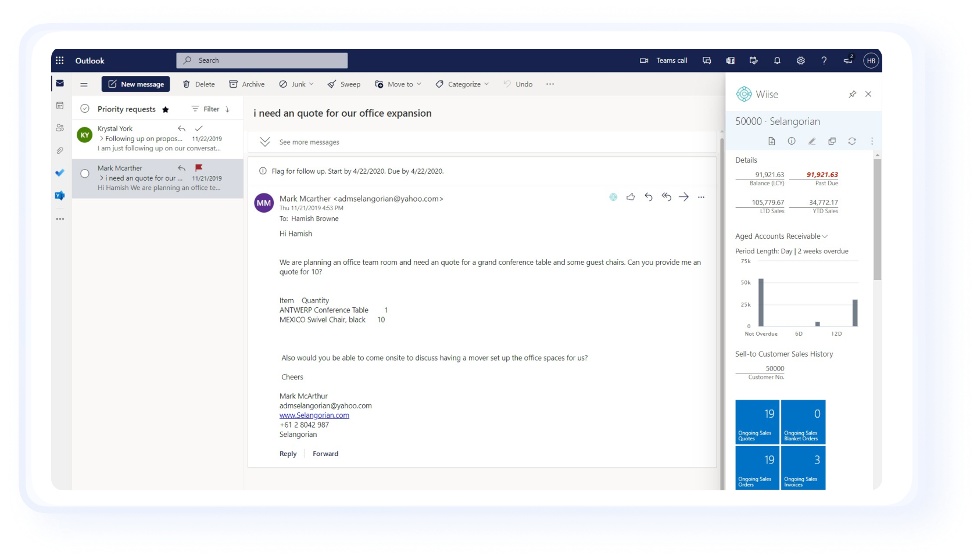
Task: Open the Ongoing Sales Quotes tile
Action: click(x=757, y=422)
